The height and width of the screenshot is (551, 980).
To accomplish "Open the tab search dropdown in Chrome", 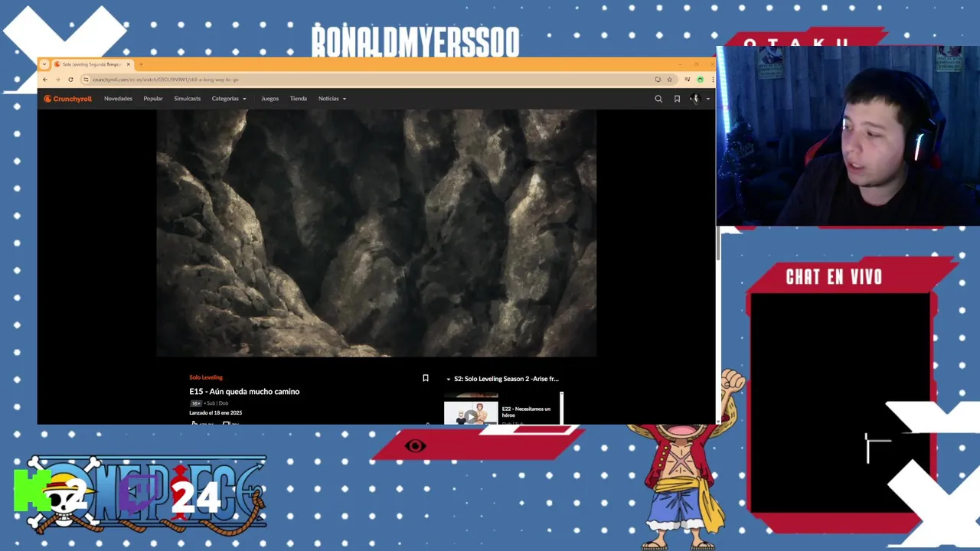I will click(44, 64).
